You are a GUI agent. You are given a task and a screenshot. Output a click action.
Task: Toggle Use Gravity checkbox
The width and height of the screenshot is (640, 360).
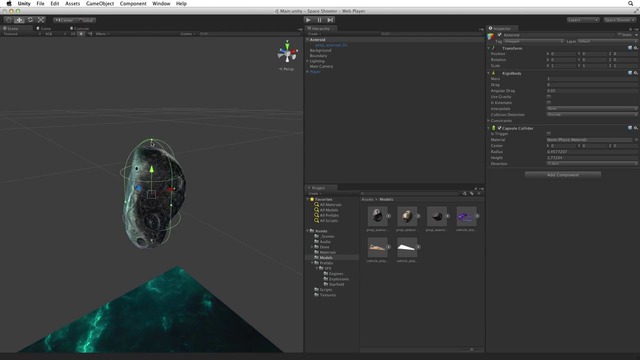click(549, 97)
